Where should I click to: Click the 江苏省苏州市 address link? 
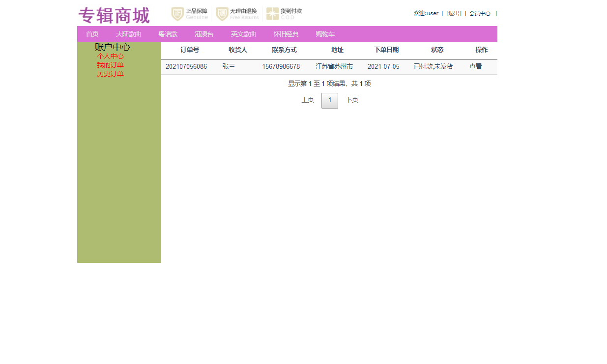(x=338, y=66)
